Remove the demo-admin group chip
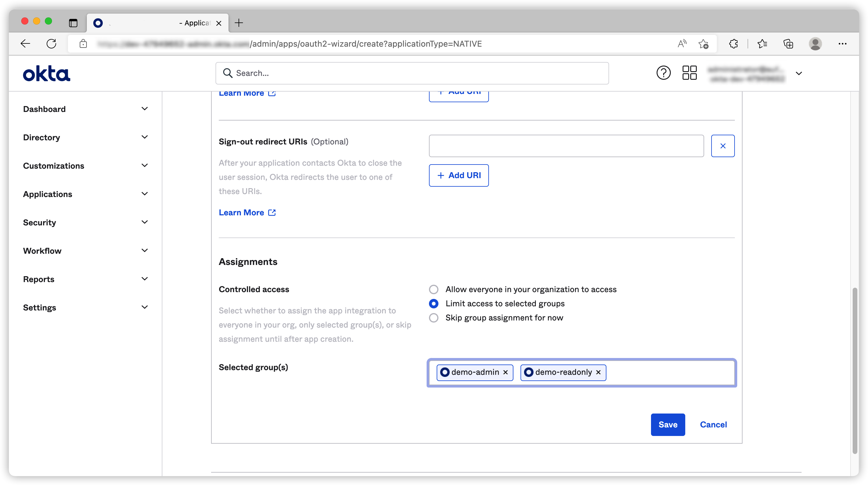 (x=505, y=372)
